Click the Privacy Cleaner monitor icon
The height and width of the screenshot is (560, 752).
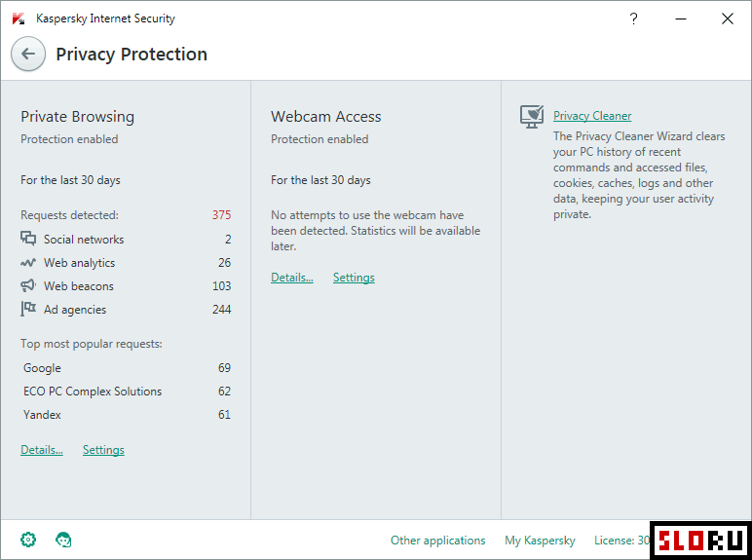532,117
